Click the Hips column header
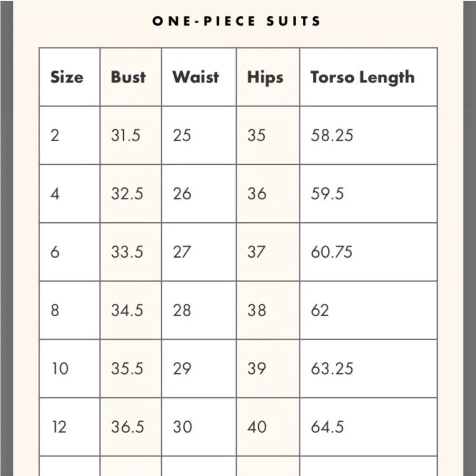This screenshot has height=476, width=476. [x=265, y=78]
